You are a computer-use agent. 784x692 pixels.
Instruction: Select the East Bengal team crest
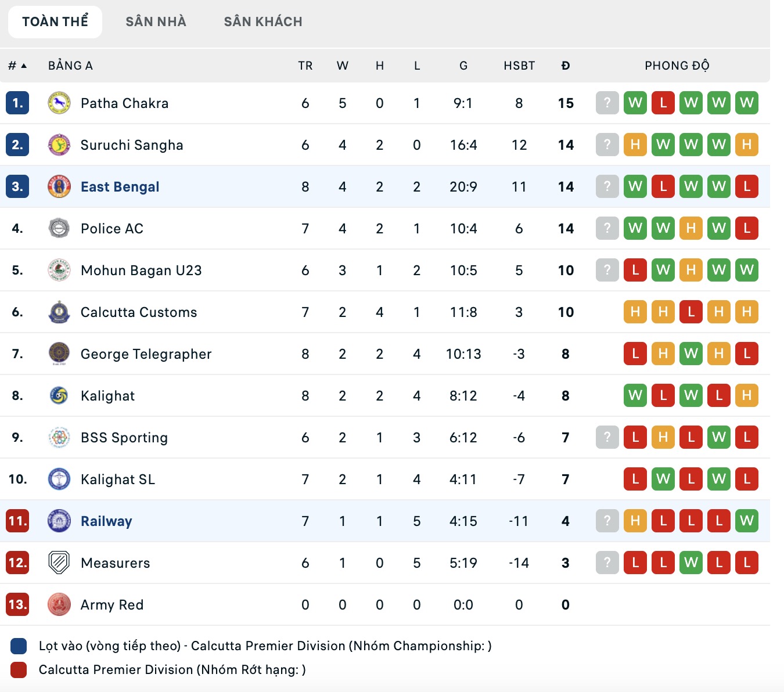click(x=58, y=186)
